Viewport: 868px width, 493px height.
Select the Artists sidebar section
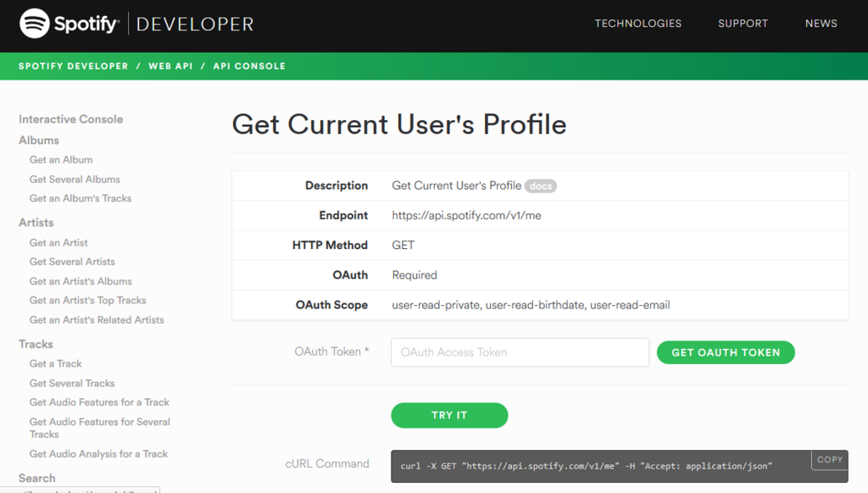[36, 223]
